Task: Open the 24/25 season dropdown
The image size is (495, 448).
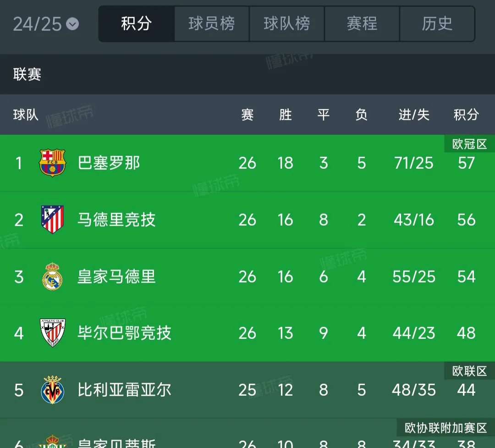Action: point(46,24)
